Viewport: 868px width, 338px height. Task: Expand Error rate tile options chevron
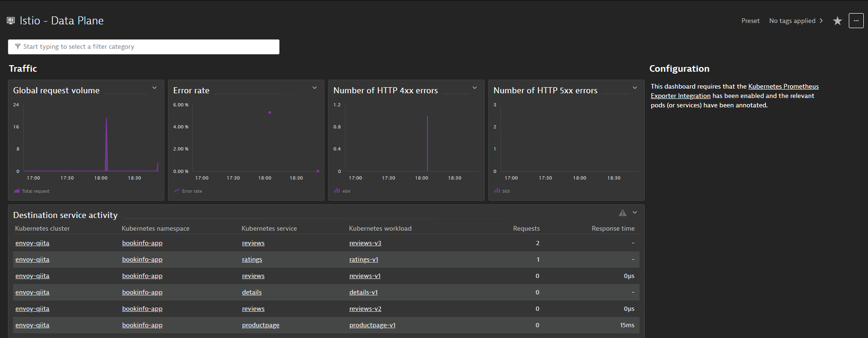tap(315, 88)
